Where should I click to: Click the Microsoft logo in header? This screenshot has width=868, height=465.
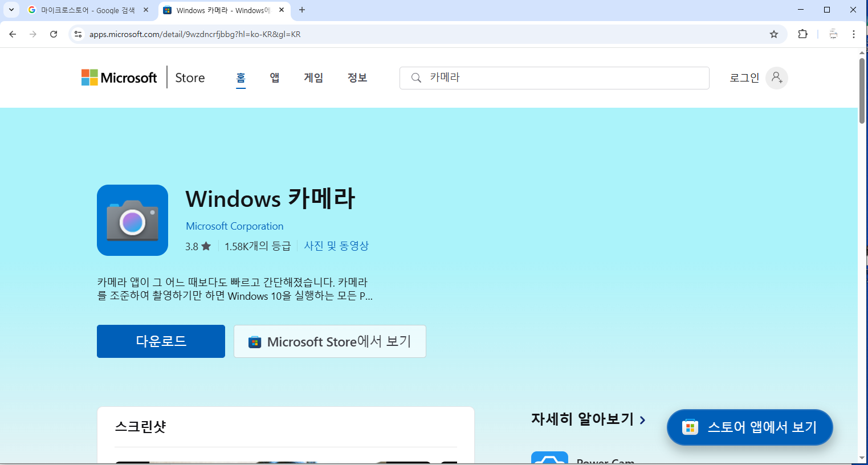119,77
